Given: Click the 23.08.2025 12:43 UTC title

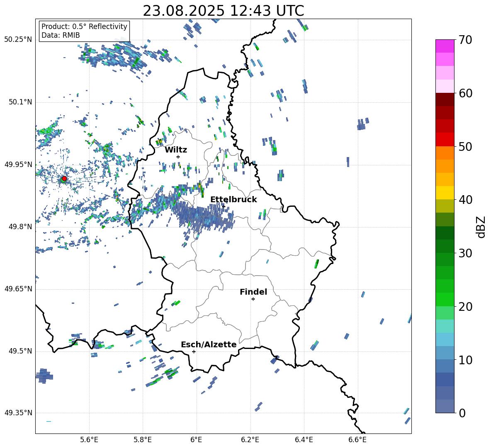Looking at the screenshot, I should pos(223,11).
